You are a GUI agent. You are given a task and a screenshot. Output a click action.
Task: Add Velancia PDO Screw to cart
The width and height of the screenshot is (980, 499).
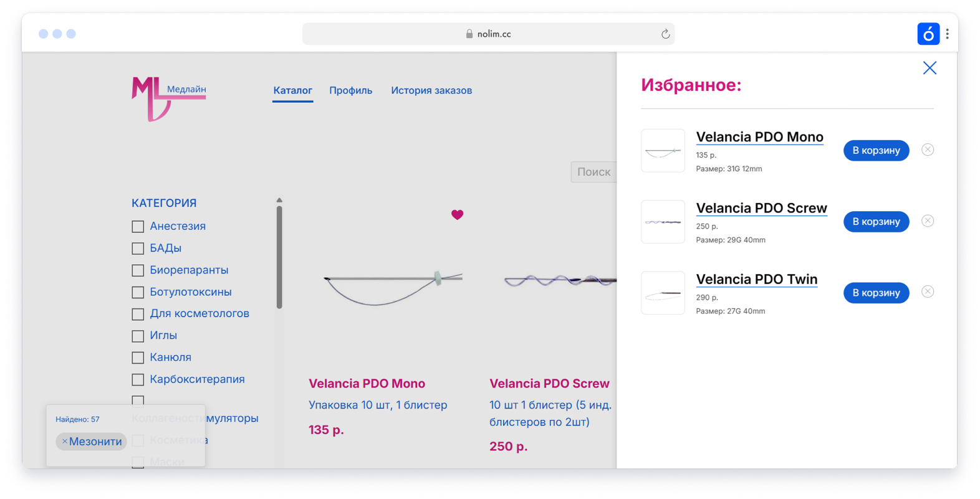point(876,221)
